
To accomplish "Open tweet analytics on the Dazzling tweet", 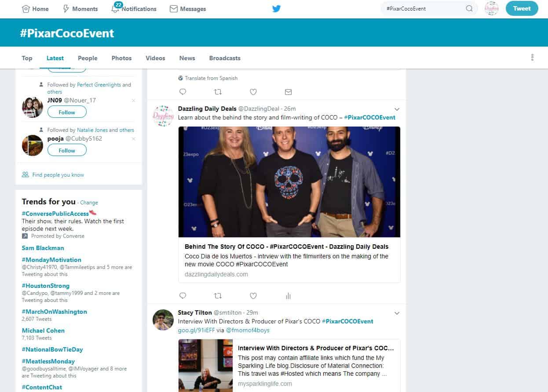I will [288, 296].
